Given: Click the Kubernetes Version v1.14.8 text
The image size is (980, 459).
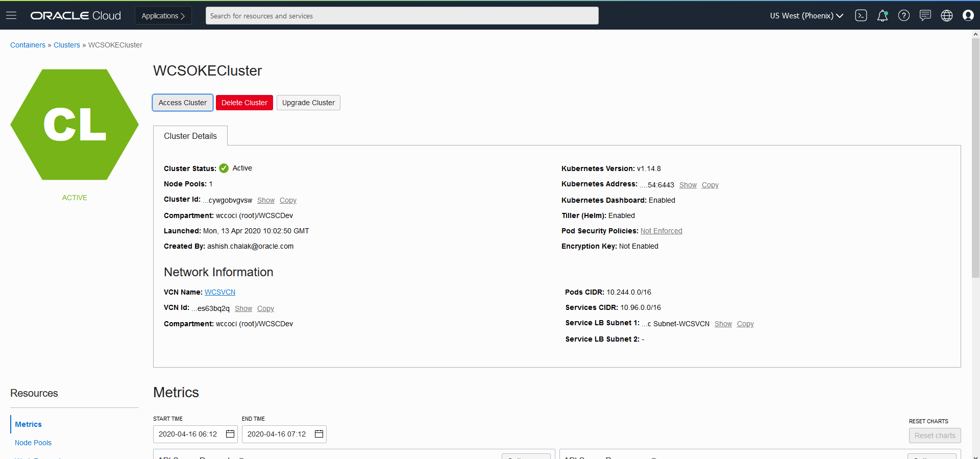Looking at the screenshot, I should click(611, 168).
